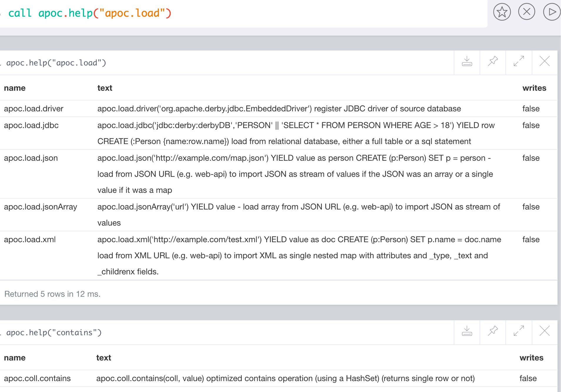
Task: Select the apoc.load.jsonArray row name
Action: (x=41, y=207)
